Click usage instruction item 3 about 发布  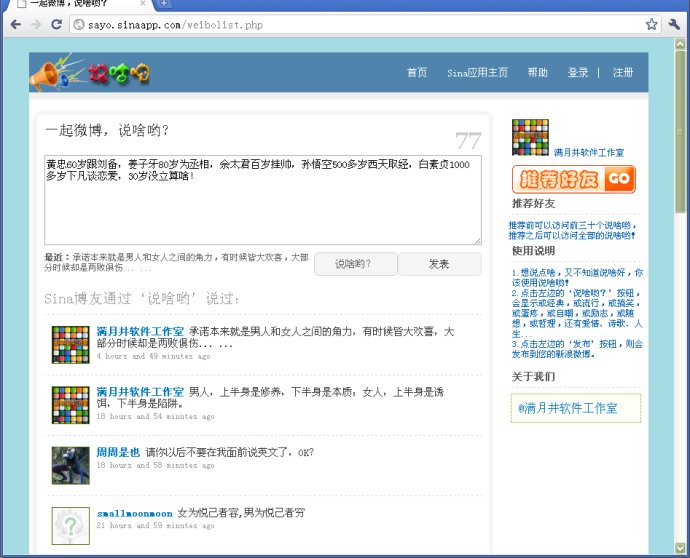577,349
